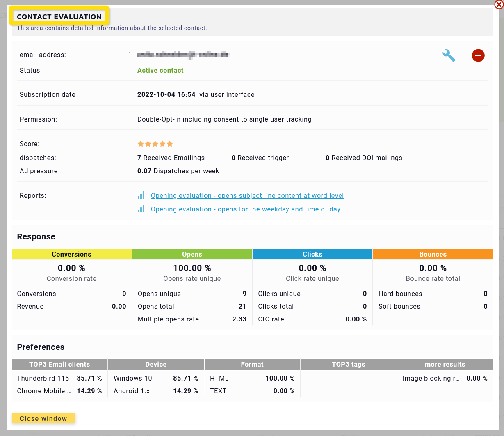Screen dimensions: 504x436
Task: Click the "CtO rate:" label
Action: coord(272,319)
